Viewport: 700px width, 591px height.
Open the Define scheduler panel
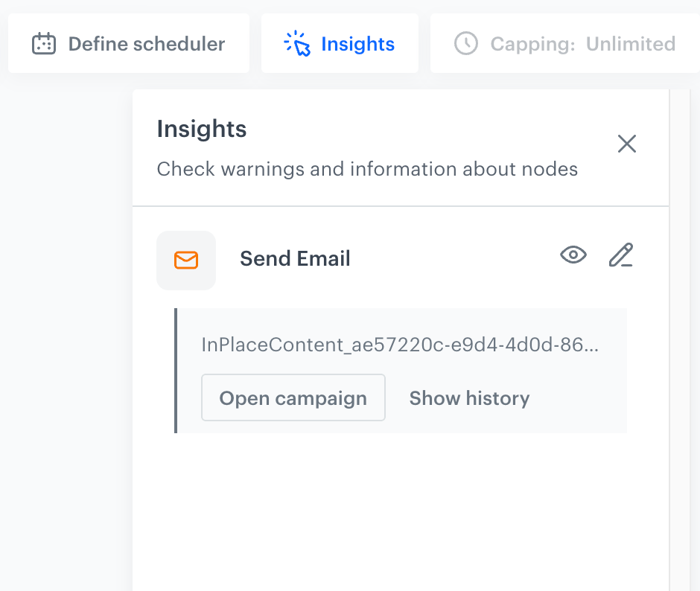(129, 44)
